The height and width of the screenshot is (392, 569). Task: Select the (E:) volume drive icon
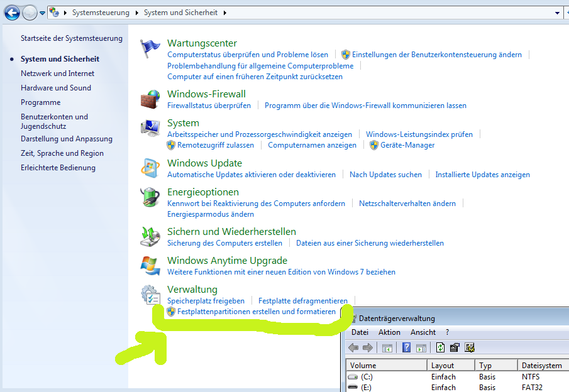(353, 387)
